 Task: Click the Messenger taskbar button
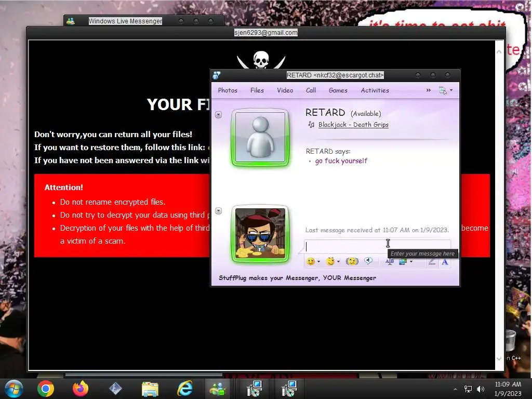coord(218,389)
